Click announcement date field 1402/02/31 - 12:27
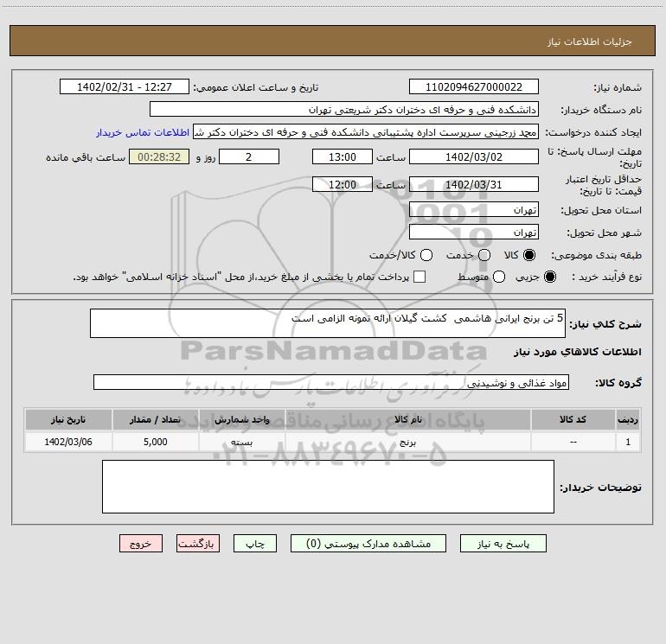 [125, 86]
